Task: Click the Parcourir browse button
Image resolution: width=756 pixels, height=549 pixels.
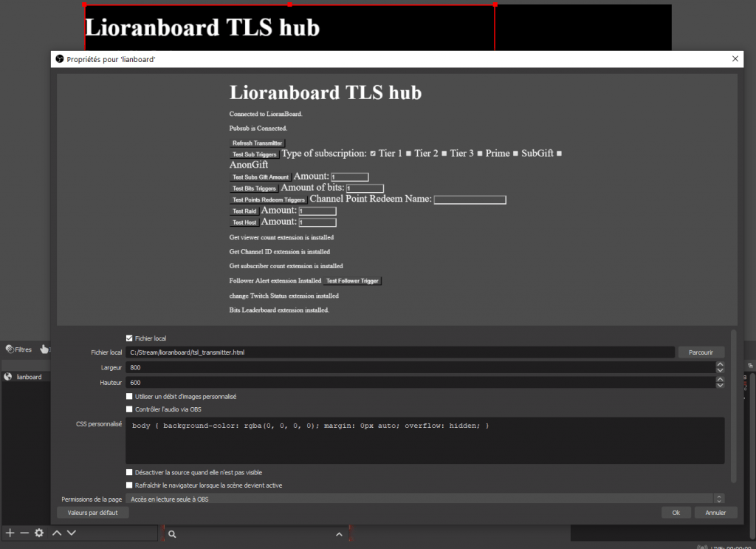Action: (x=701, y=352)
